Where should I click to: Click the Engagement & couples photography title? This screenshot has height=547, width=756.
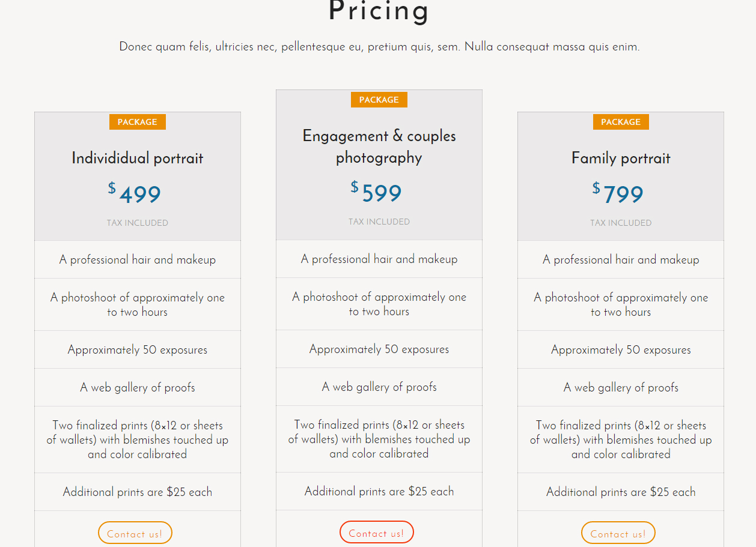pyautogui.click(x=379, y=147)
